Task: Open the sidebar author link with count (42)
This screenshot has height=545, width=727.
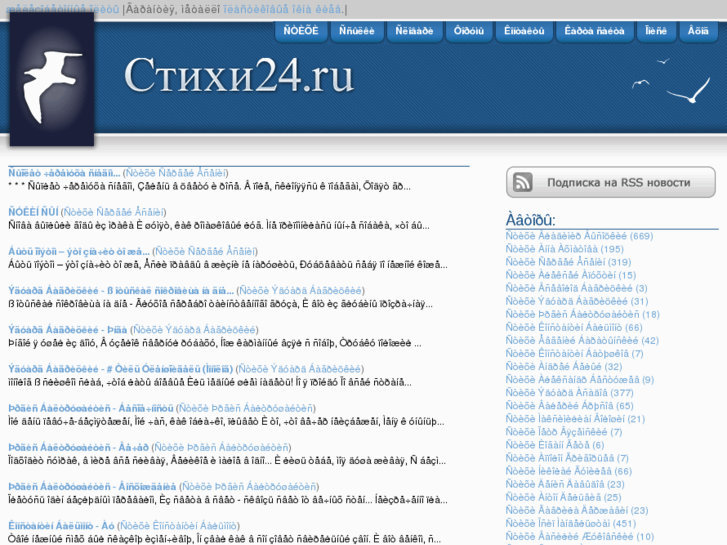Action: pyautogui.click(x=582, y=340)
